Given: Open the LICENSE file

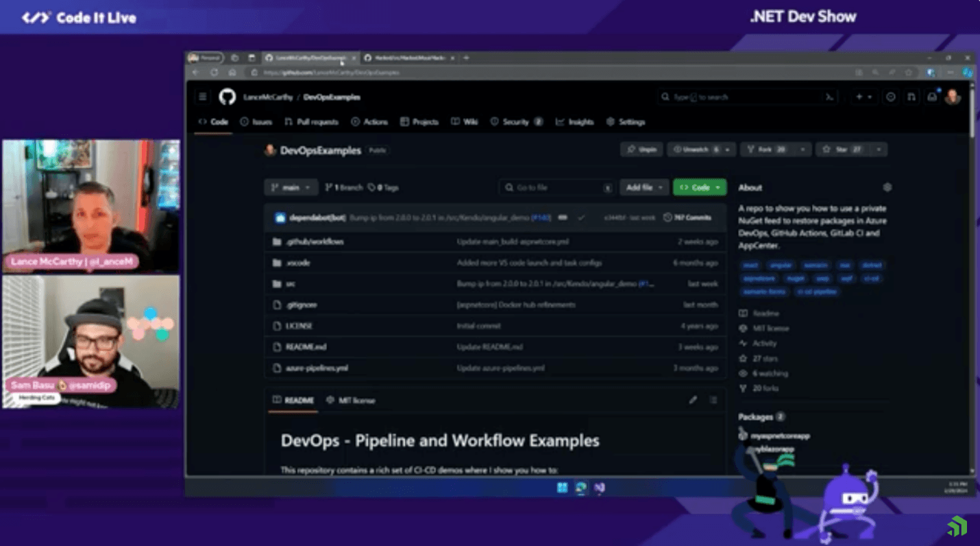Looking at the screenshot, I should 299,326.
